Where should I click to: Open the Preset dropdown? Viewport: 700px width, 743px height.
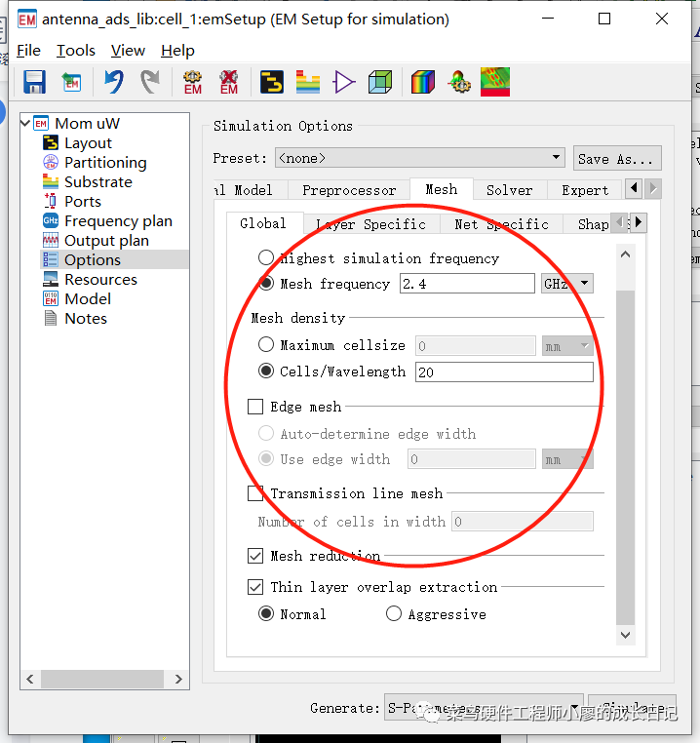[420, 157]
